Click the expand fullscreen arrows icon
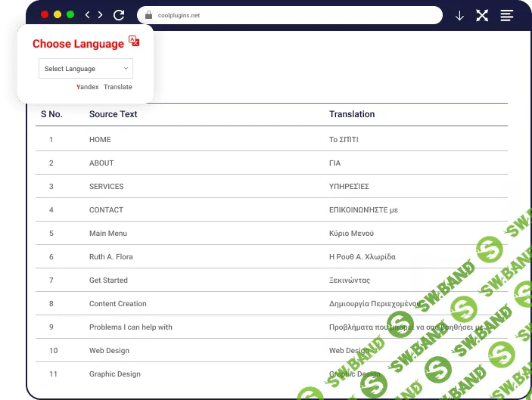Viewport: 532px width, 400px height. [x=482, y=15]
